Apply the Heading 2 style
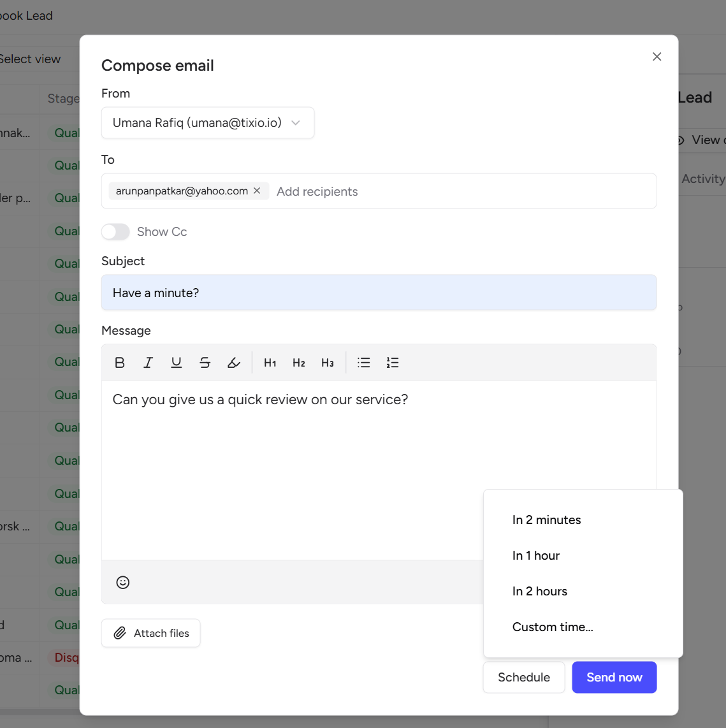Screen dimensions: 726x728 pyautogui.click(x=299, y=363)
